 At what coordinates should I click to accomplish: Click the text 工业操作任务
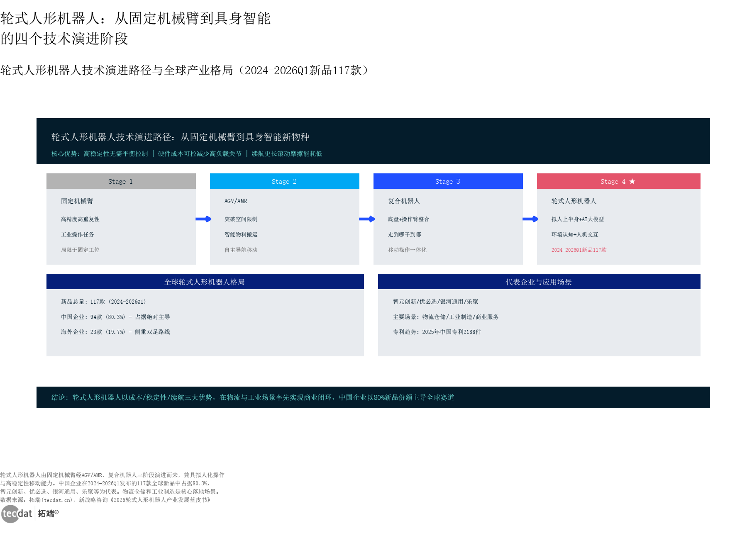coord(78,234)
